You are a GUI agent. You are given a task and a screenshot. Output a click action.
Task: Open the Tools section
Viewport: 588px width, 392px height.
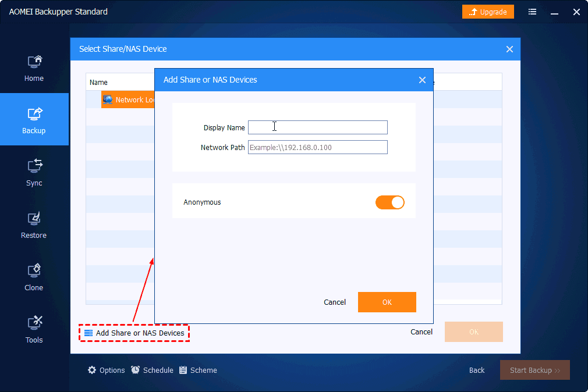click(34, 330)
